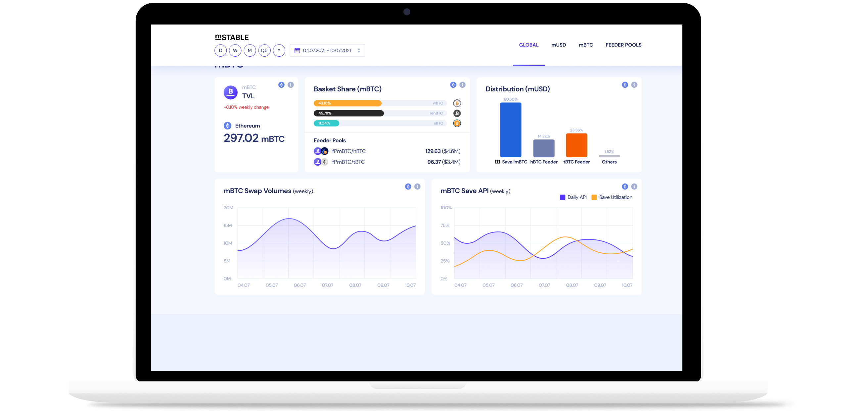Click the Save imBTC blue bar
The width and height of the screenshot is (868, 411).
511,130
